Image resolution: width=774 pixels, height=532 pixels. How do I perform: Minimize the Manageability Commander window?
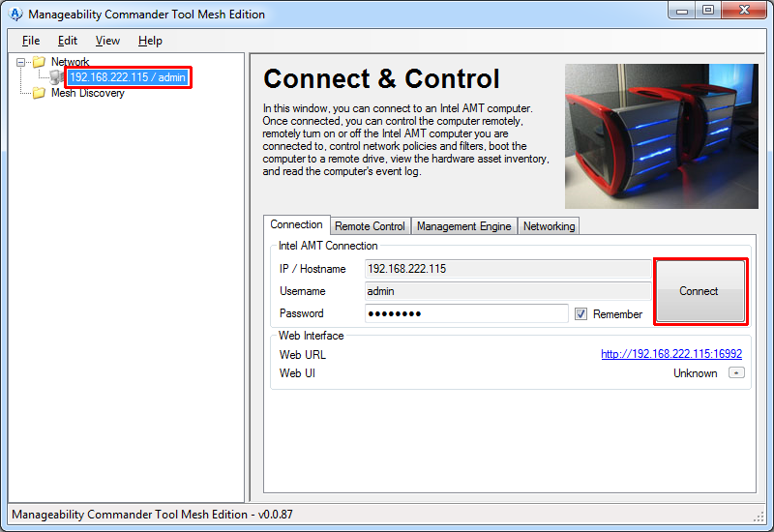[x=682, y=11]
